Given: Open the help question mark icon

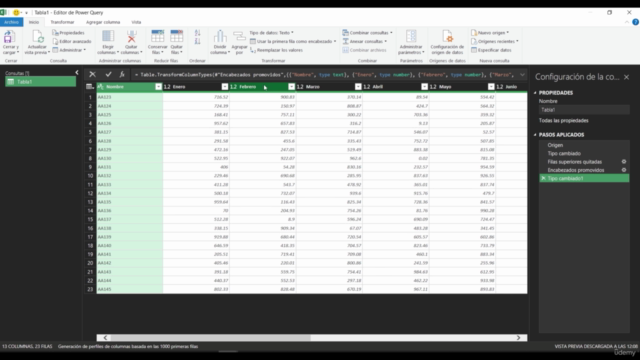Looking at the screenshot, I should (635, 22).
